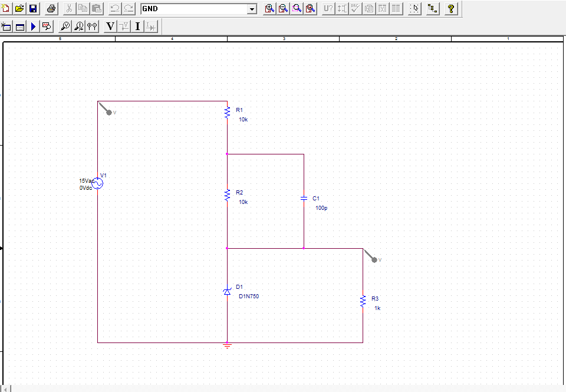Click the Cross Reference icon

pos(383,9)
